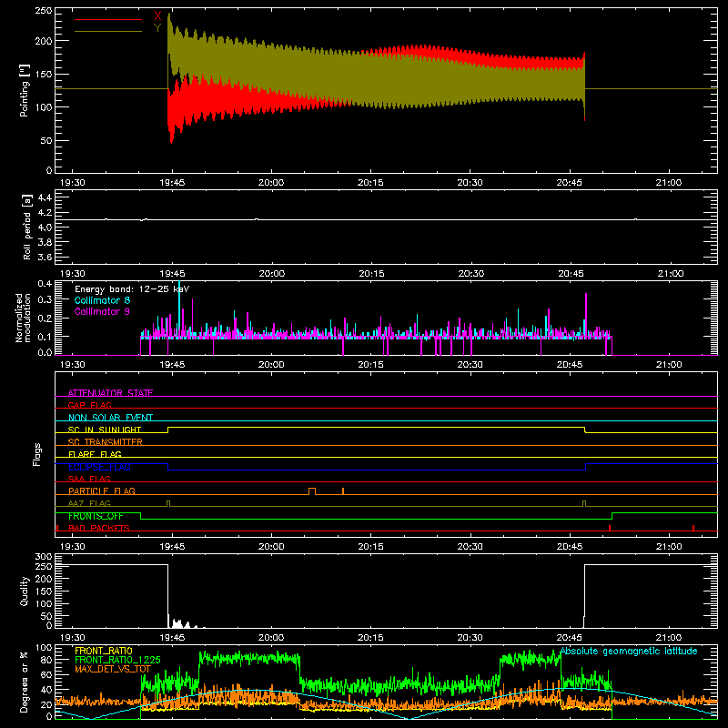Select the olive Y legend line sample

(108, 31)
